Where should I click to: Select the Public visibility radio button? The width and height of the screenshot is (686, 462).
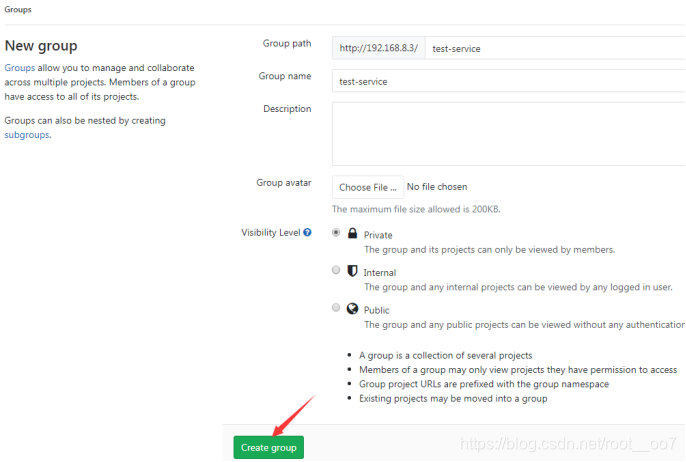coord(336,308)
